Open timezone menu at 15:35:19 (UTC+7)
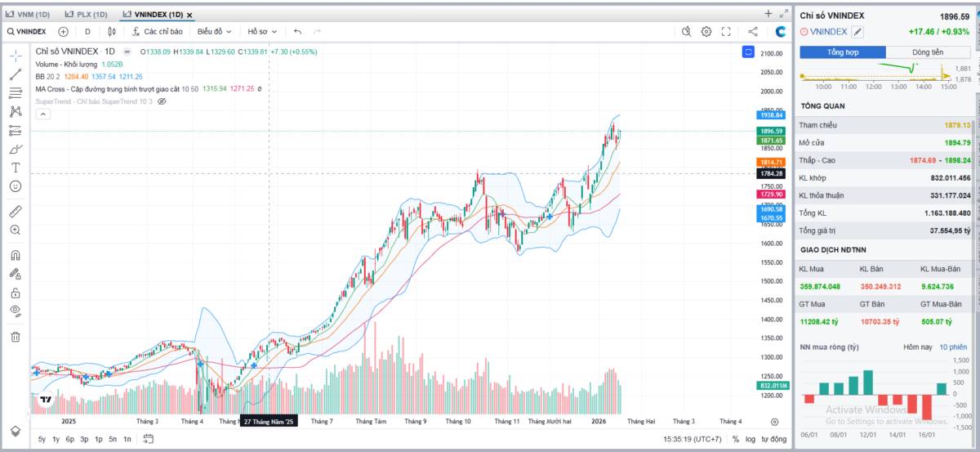980x452 pixels. 693,439
